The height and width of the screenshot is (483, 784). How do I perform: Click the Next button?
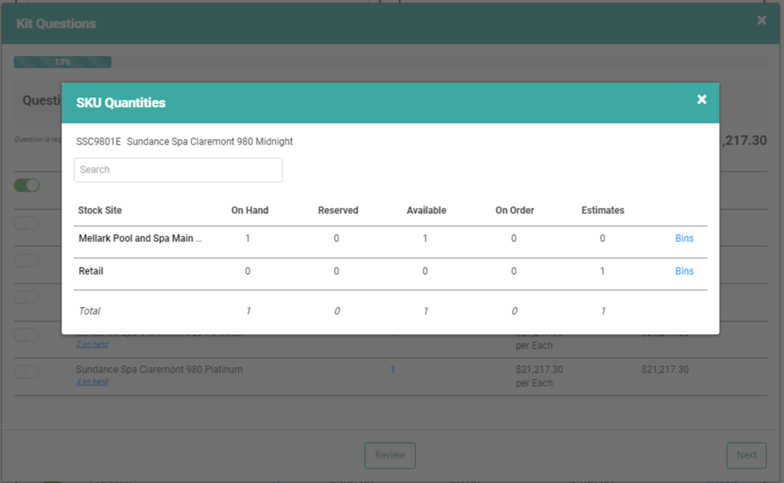point(746,455)
